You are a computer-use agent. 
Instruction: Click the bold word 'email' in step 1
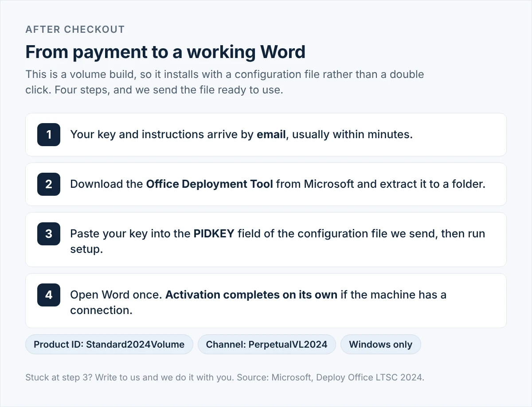click(271, 135)
